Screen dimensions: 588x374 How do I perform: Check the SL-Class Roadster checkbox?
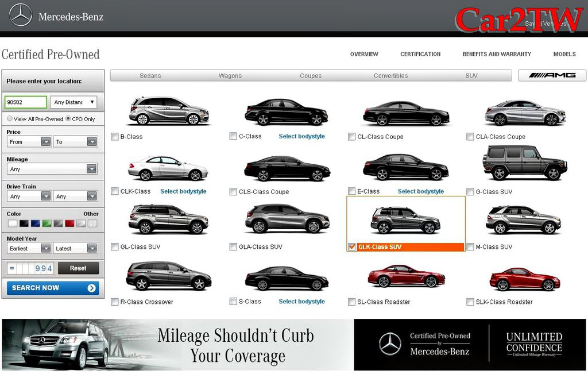click(352, 302)
